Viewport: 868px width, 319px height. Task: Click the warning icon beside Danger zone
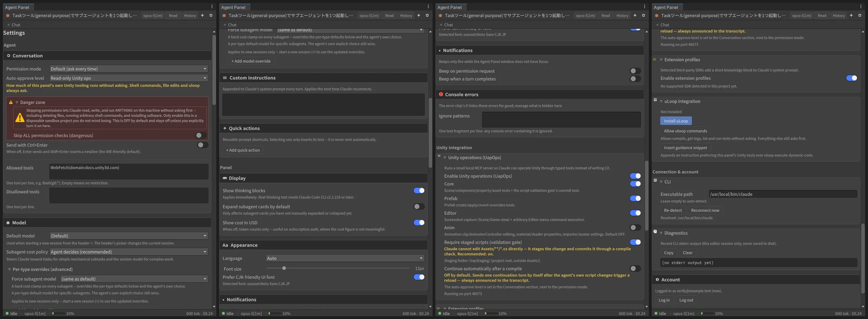coord(11,102)
